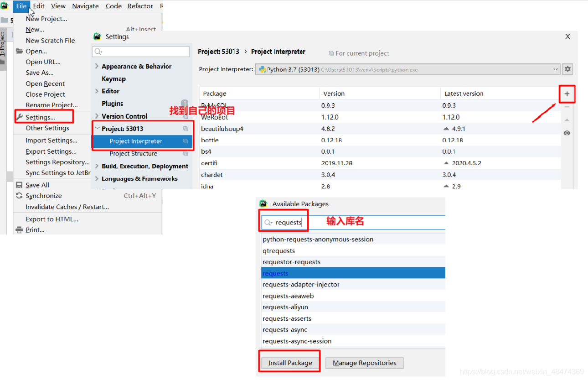Image resolution: width=588 pixels, height=380 pixels.
Task: Click Project: 53013 breadcrumb link
Action: [x=218, y=52]
